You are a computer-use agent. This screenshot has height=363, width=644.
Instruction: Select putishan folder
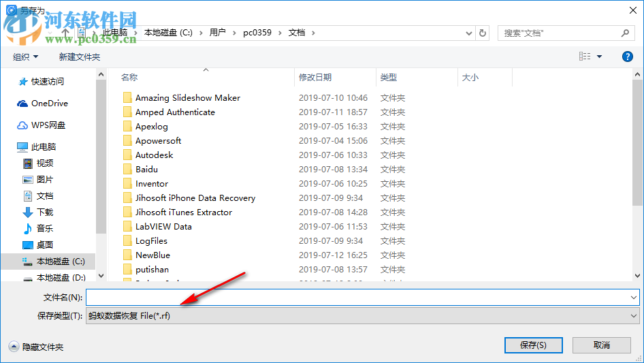pos(152,269)
